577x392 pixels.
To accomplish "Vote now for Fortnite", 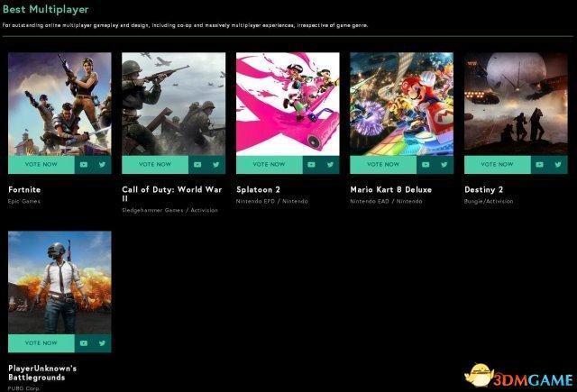I will [x=41, y=164].
